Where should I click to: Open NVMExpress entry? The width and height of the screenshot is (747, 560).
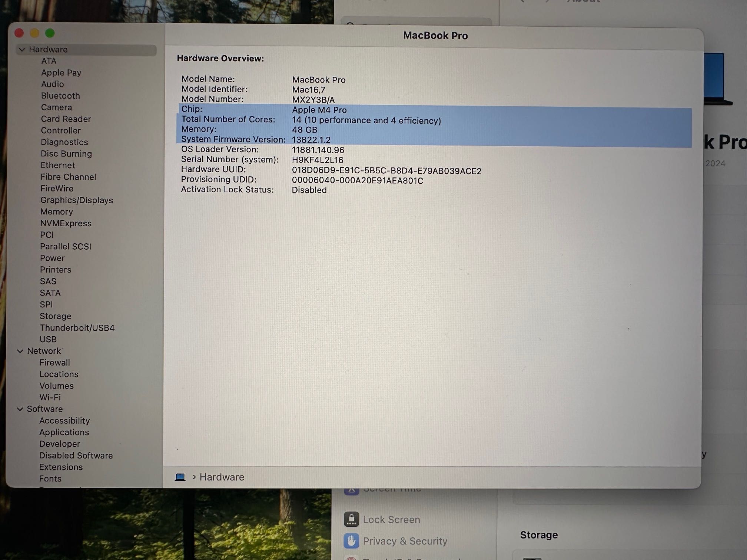[x=66, y=223]
